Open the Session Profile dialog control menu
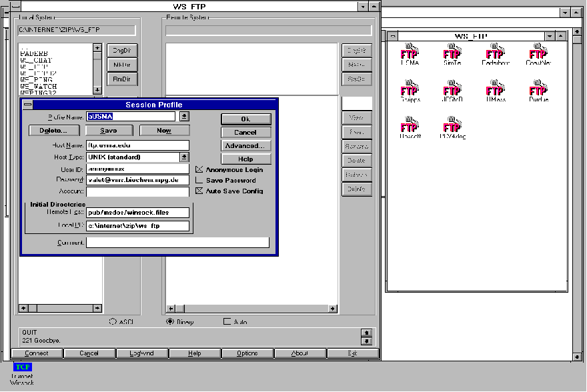 [x=28, y=105]
